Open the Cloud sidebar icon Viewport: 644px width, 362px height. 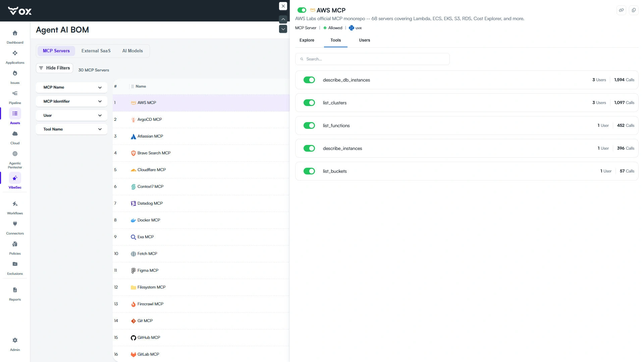15,134
